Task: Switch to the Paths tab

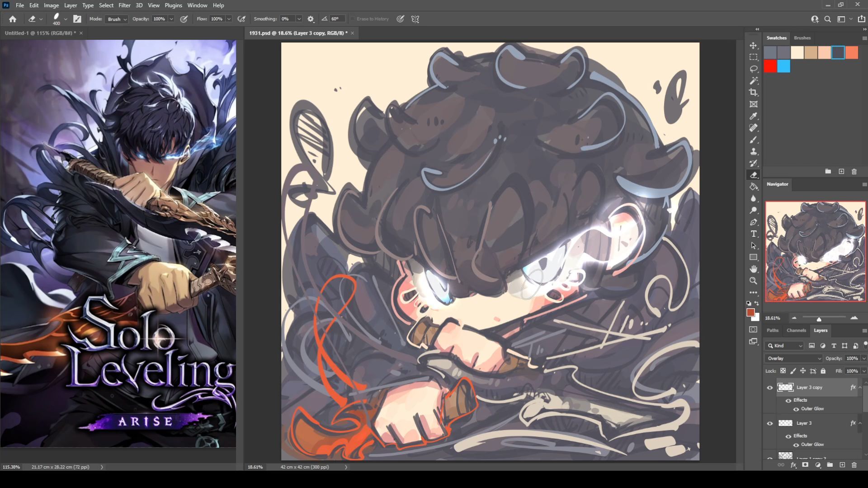Action: click(773, 330)
